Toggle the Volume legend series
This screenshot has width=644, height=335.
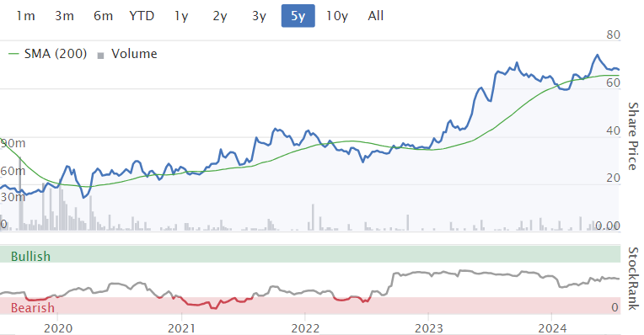pyautogui.click(x=127, y=54)
